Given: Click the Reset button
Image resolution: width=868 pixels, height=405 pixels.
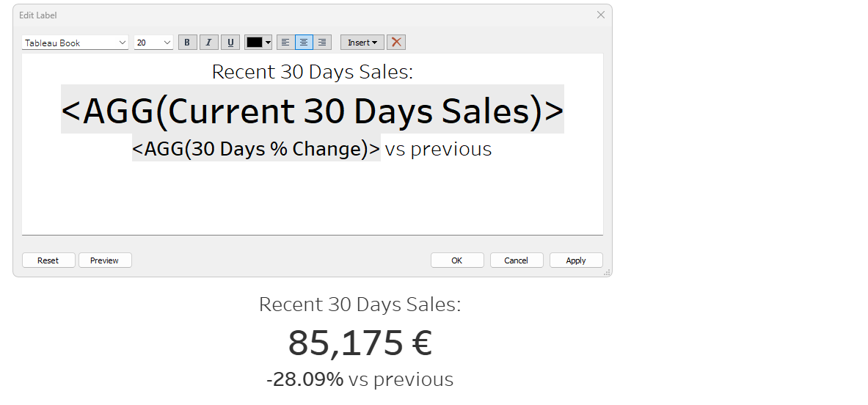Looking at the screenshot, I should pos(48,260).
